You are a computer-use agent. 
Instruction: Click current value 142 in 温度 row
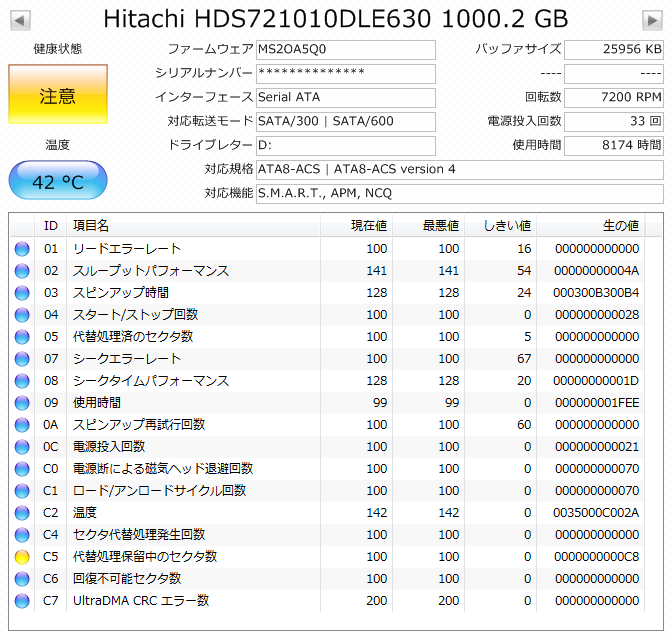tap(377, 513)
